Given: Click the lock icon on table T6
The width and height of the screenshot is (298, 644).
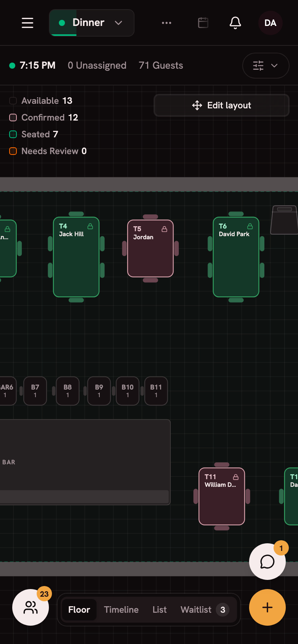Looking at the screenshot, I should point(250,226).
